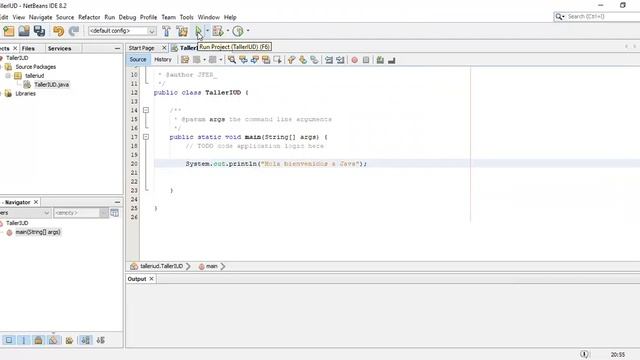Close the Output panel tab
The width and height of the screenshot is (640, 360).
pyautogui.click(x=151, y=279)
